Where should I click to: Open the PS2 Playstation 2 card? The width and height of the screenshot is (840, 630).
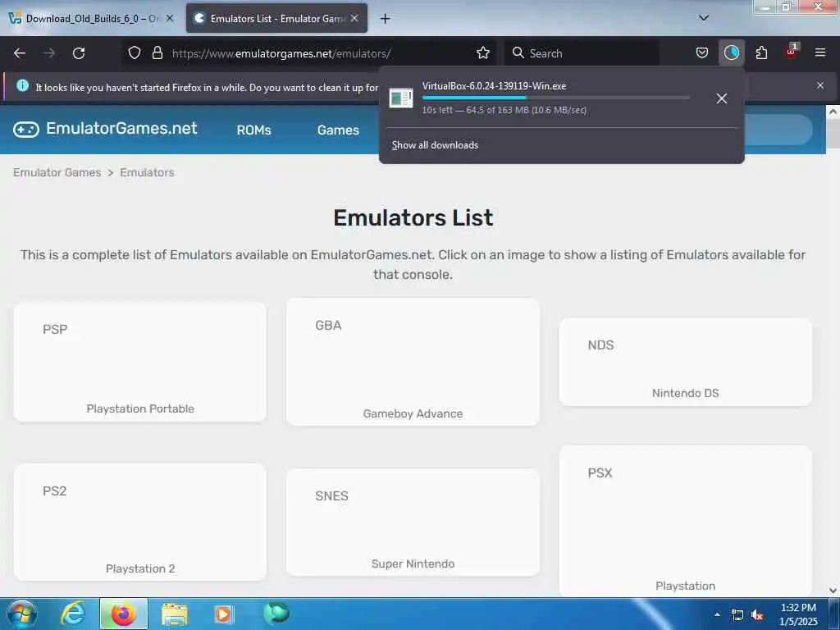tap(139, 523)
